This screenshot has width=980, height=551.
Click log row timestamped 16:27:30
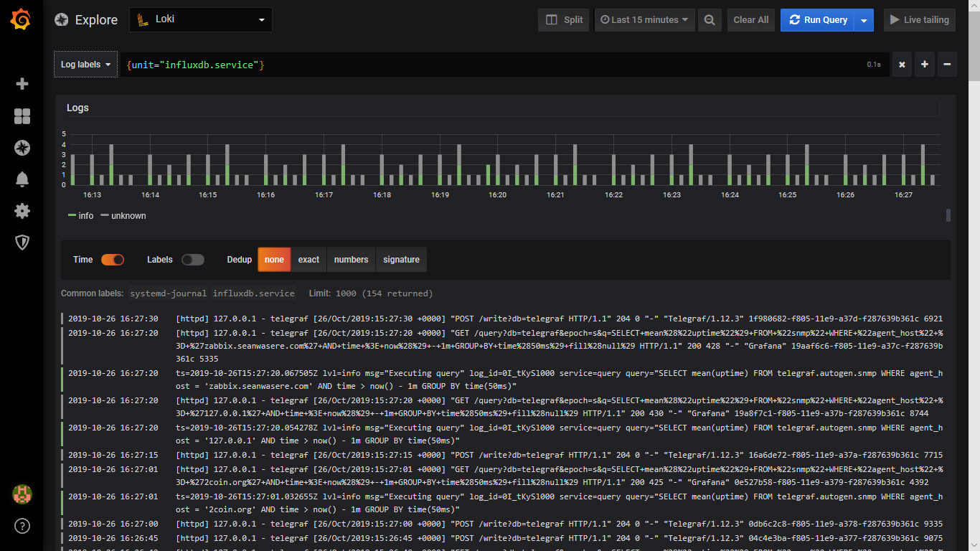pos(502,319)
